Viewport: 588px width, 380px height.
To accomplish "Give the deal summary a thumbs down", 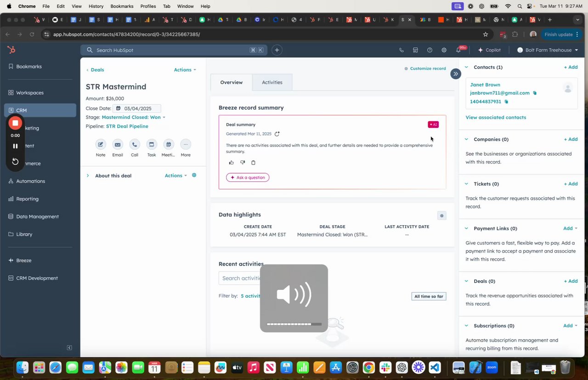I will (x=243, y=162).
